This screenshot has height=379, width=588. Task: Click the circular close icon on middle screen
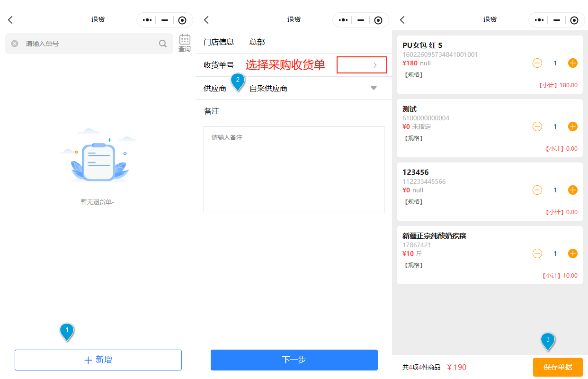click(x=378, y=20)
